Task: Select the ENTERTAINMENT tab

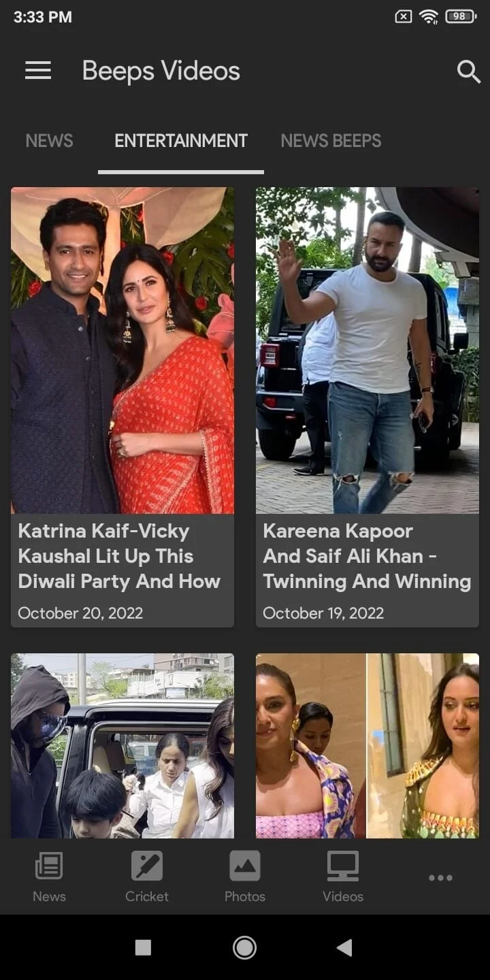Action: tap(181, 141)
